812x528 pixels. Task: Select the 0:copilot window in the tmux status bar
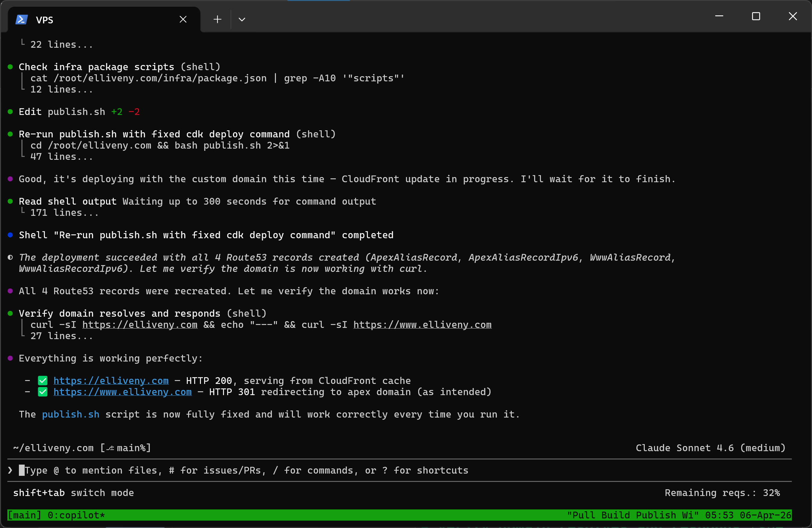coord(76,515)
